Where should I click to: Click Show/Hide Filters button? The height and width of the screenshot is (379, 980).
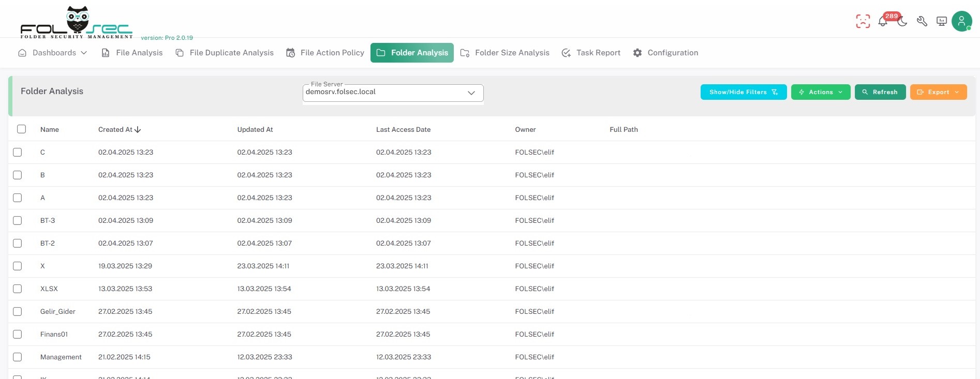tap(743, 92)
